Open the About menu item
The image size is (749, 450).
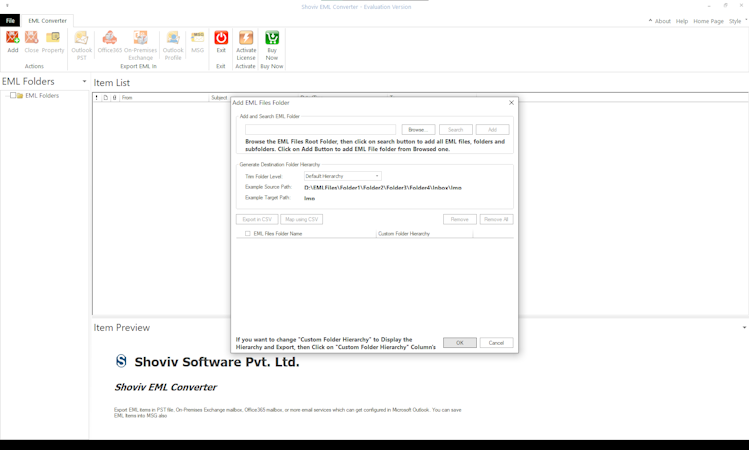[x=663, y=21]
